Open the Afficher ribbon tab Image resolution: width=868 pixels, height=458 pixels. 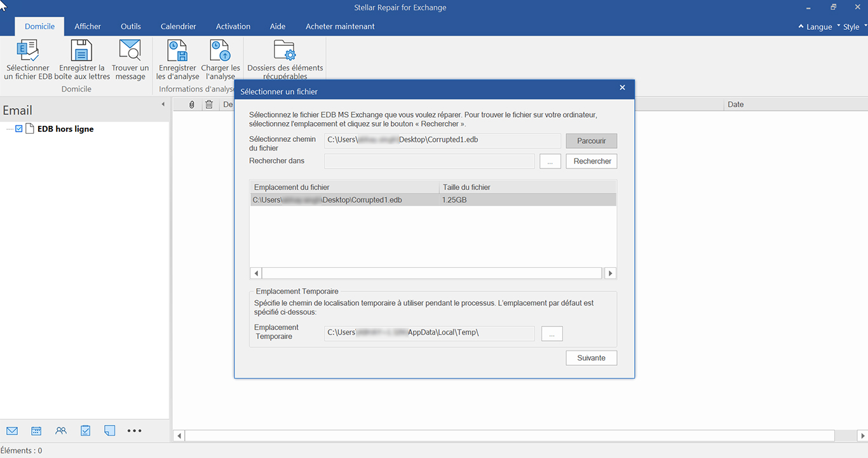click(x=88, y=26)
